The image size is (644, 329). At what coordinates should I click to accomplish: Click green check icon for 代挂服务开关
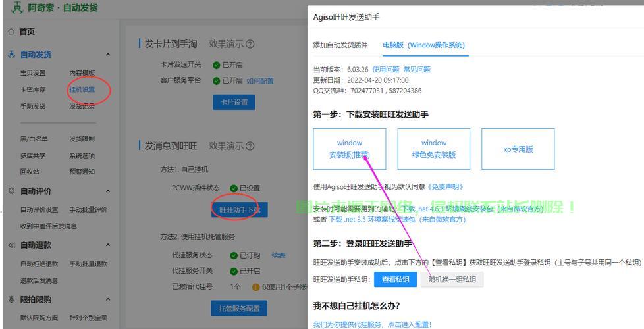coord(234,271)
